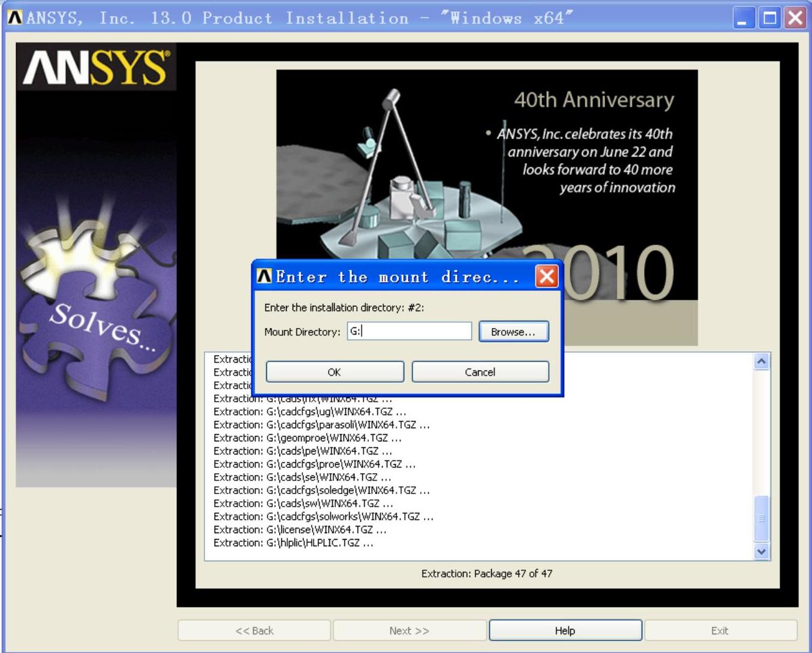Close the ANSYS 13.0 Product Installation window
The height and width of the screenshot is (653, 812).
point(796,18)
